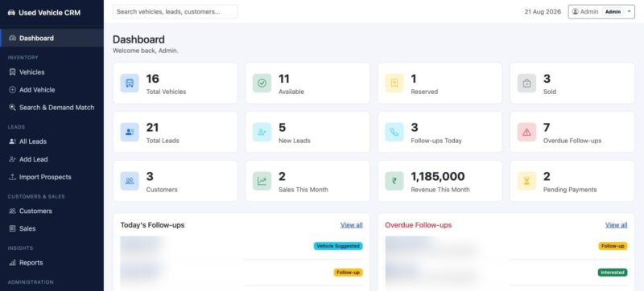The width and height of the screenshot is (644, 291).
Task: Click the Follow-ups Today phone icon
Action: (x=394, y=132)
